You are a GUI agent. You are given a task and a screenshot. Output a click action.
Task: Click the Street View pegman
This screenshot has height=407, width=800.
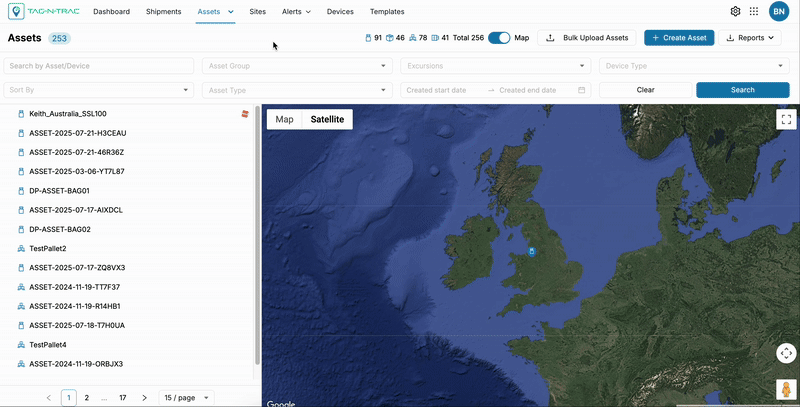coord(786,389)
